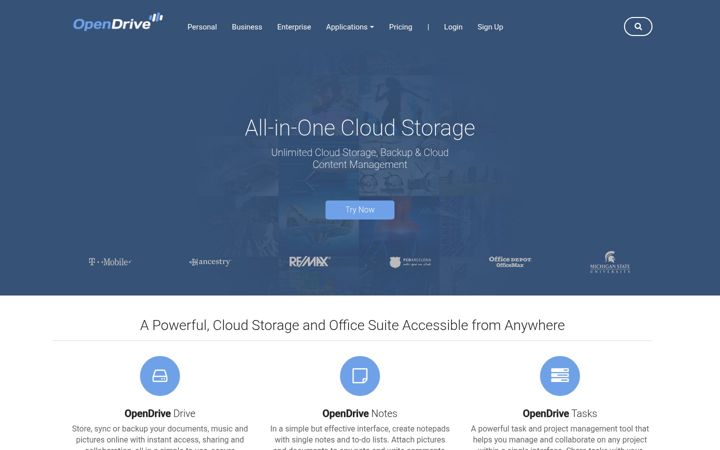
Task: Click the FC Barcelona crest logo
Action: (410, 262)
